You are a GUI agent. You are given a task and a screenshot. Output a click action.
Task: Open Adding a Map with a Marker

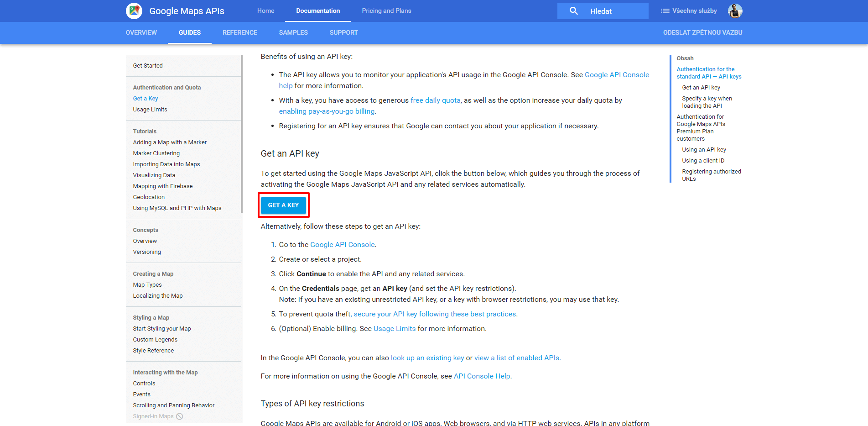[x=170, y=142]
